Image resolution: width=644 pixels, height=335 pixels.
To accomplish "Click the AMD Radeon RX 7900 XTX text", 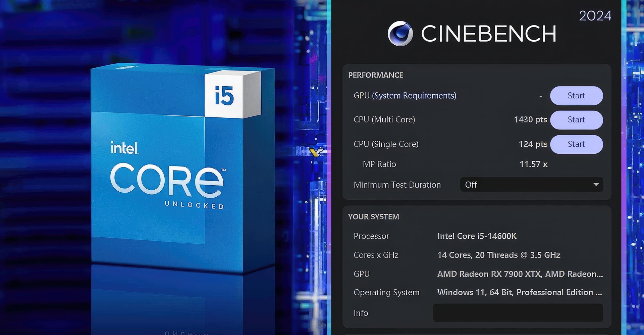I will [520, 274].
